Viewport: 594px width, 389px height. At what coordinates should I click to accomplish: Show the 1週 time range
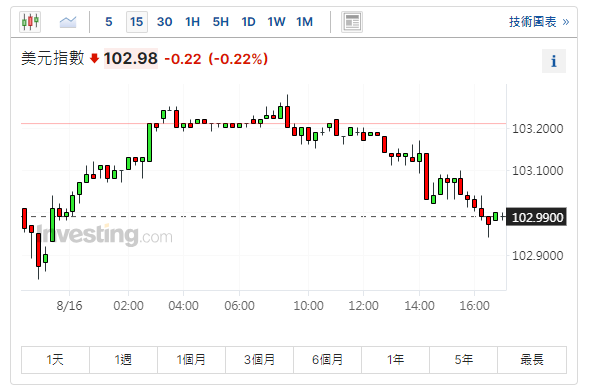[123, 359]
